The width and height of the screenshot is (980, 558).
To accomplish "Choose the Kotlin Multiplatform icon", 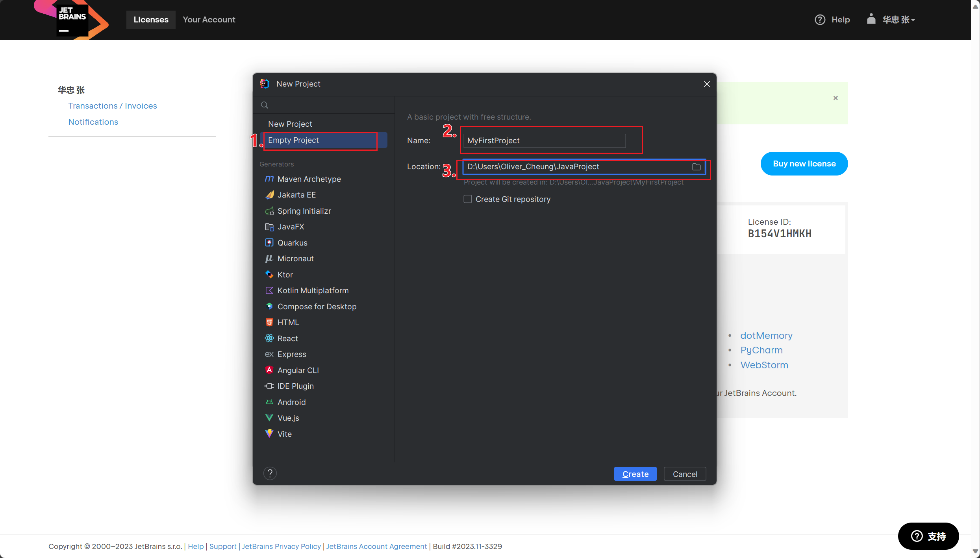I will (269, 290).
